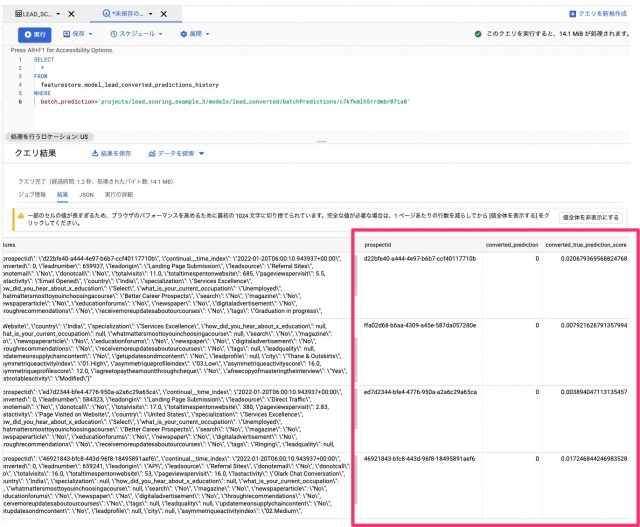The image size is (640, 527).
Task: Select prospectid cell starting ed7d2344-bfe4
Action: (x=420, y=392)
